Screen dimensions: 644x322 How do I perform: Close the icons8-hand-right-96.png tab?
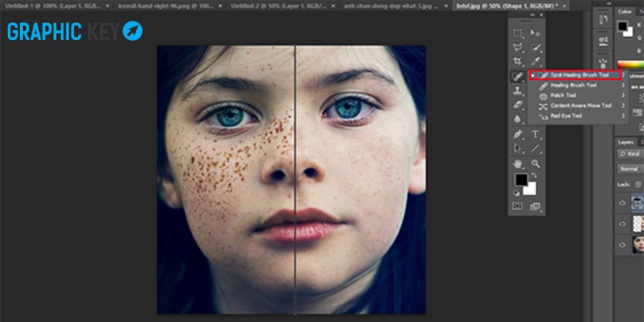click(221, 6)
